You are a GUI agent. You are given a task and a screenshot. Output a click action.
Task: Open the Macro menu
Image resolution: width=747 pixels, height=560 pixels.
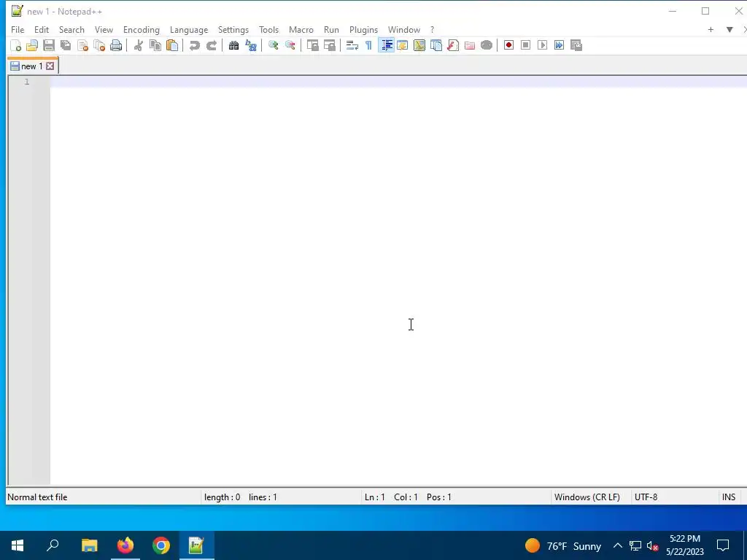pyautogui.click(x=301, y=29)
